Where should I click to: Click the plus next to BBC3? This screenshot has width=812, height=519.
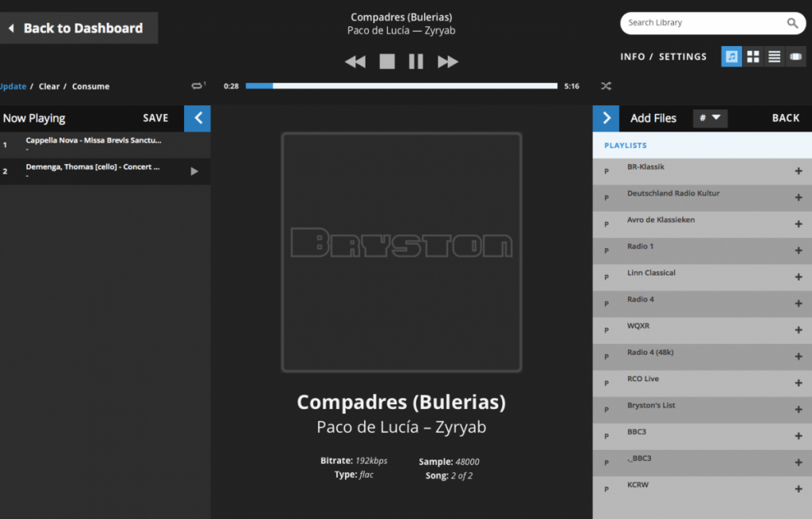point(799,437)
